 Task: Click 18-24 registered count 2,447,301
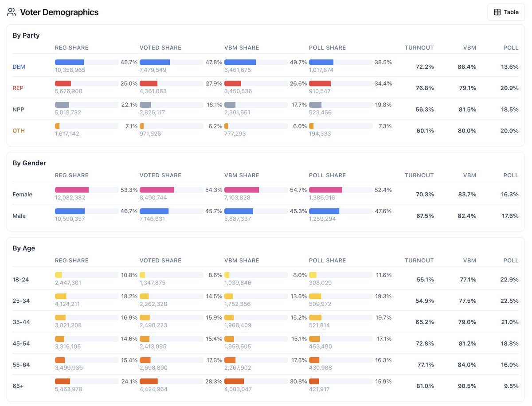click(x=68, y=283)
